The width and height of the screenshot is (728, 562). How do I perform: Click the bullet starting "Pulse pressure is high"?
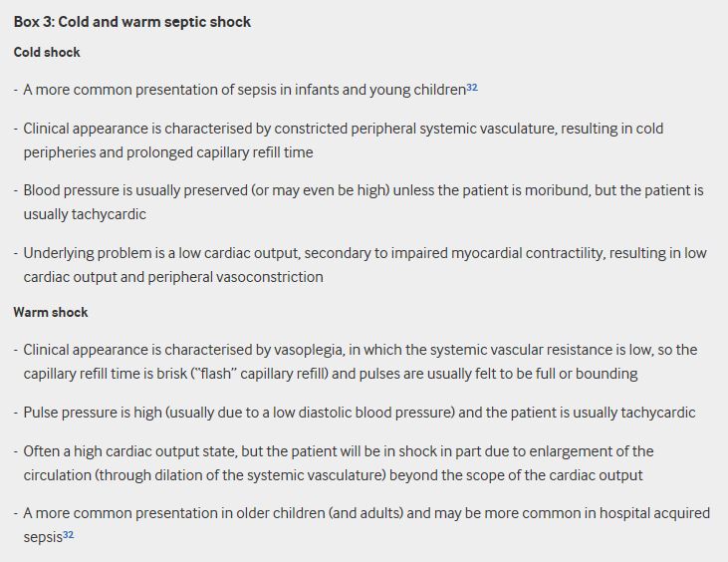coord(359,413)
